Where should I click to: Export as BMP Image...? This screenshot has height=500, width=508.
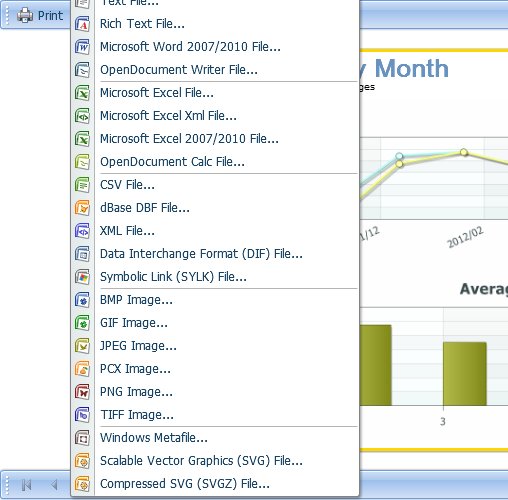(x=215, y=300)
